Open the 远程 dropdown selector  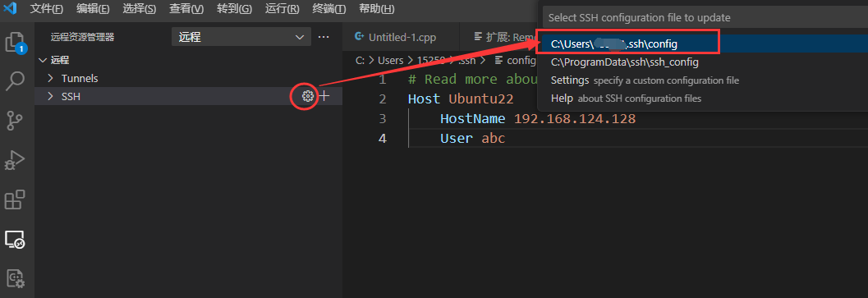241,37
